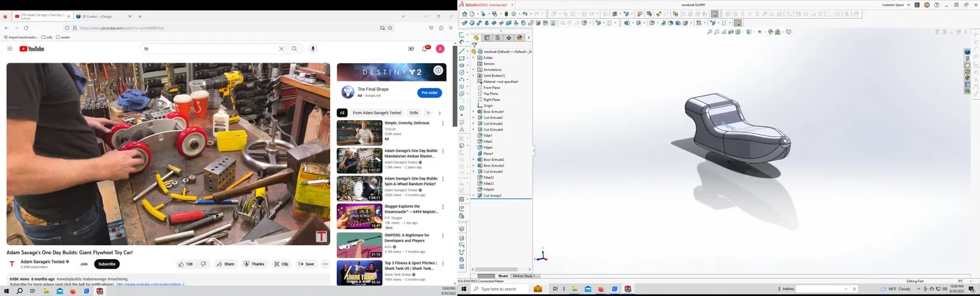
Task: Click the Pre-order button on Destiny ad
Action: (x=429, y=93)
